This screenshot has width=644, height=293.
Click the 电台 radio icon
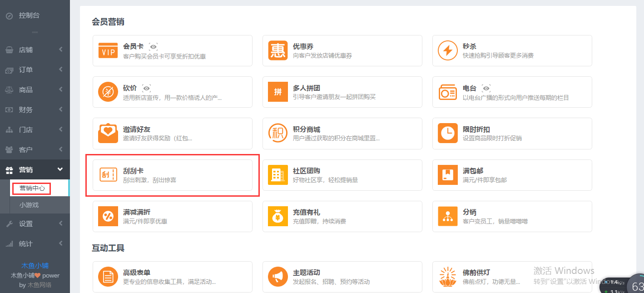[448, 92]
